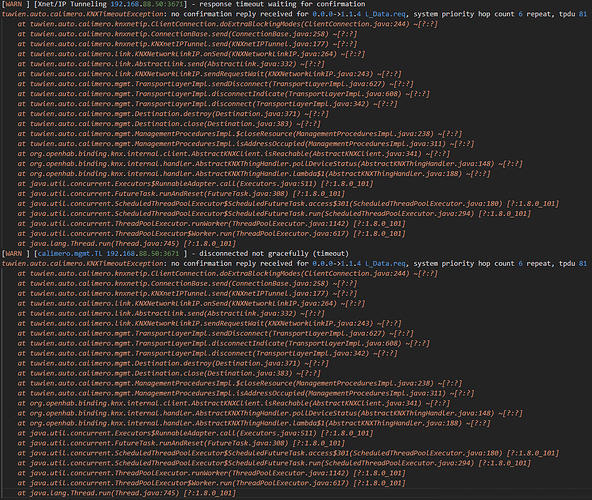
Task: Click the second FutureTask.runAndReset stack frame
Action: pos(181,443)
